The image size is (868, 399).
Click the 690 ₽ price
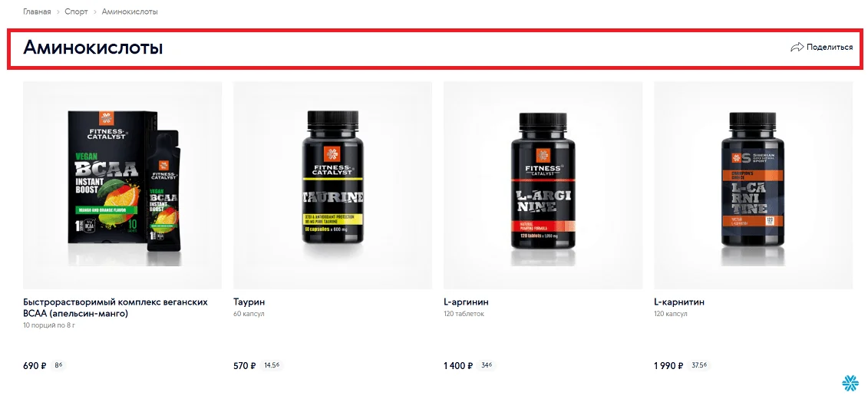(x=35, y=366)
